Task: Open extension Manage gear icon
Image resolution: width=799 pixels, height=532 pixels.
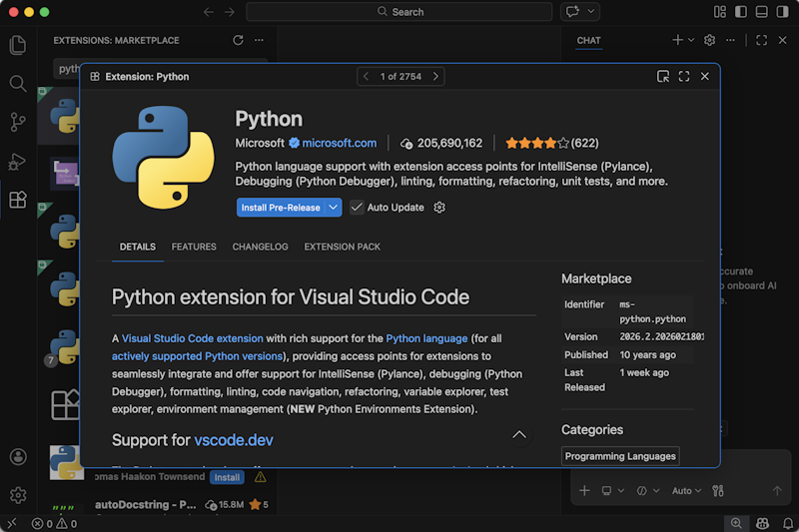Action: (x=439, y=208)
